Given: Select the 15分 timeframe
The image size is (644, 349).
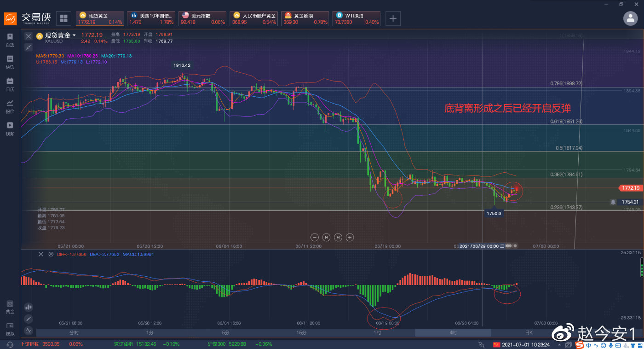Looking at the screenshot, I should tap(301, 332).
